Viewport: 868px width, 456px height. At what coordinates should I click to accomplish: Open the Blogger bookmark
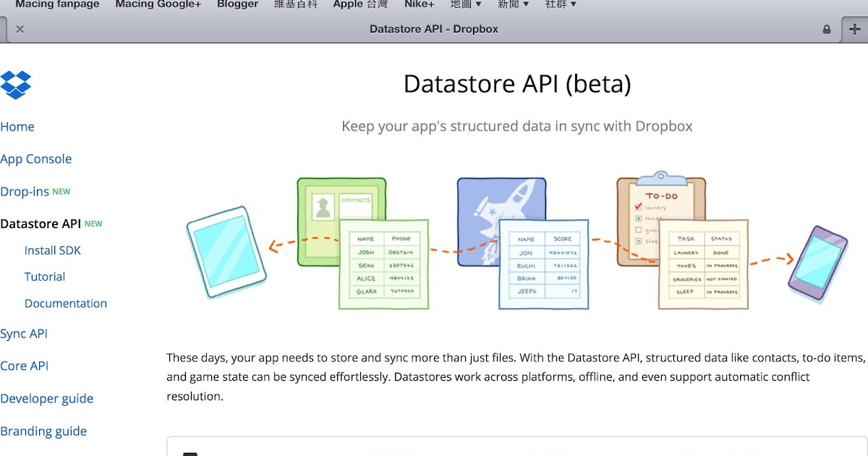tap(237, 5)
